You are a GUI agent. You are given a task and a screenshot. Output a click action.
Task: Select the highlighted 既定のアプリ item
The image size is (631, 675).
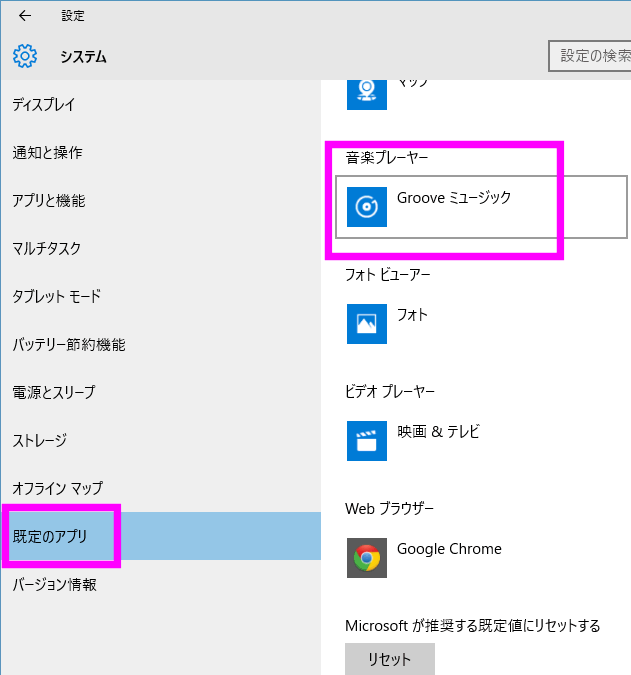click(51, 537)
